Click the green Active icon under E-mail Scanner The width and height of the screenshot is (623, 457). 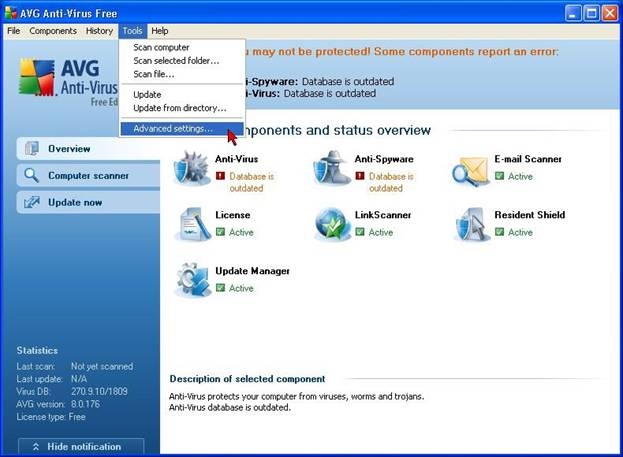click(x=499, y=176)
